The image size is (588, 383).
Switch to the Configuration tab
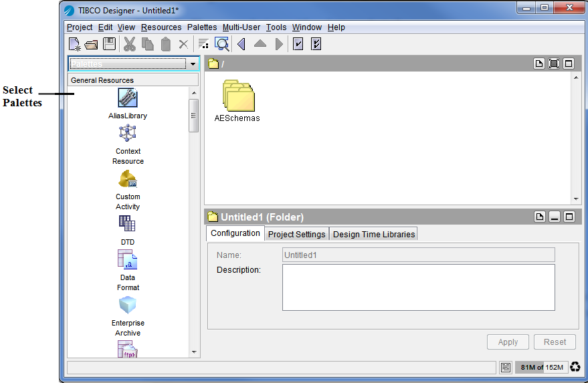[x=235, y=233]
